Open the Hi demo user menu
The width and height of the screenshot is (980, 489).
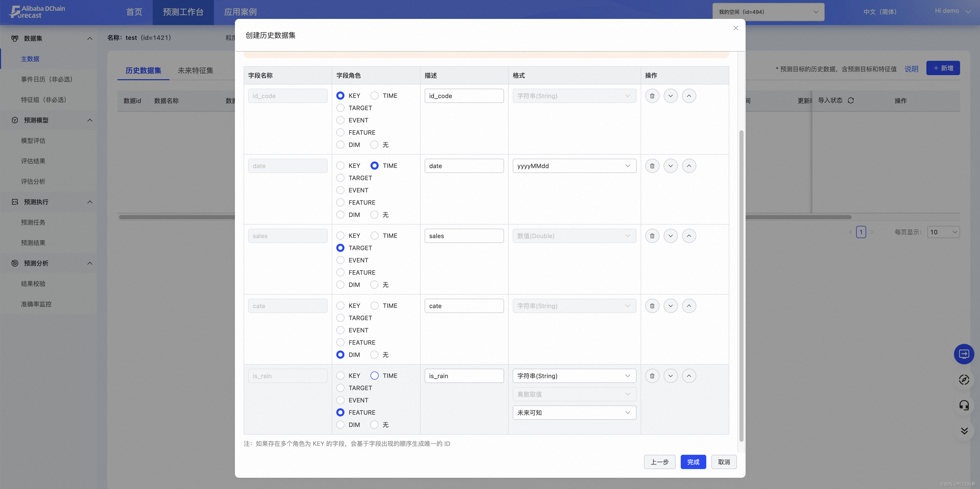tap(953, 11)
